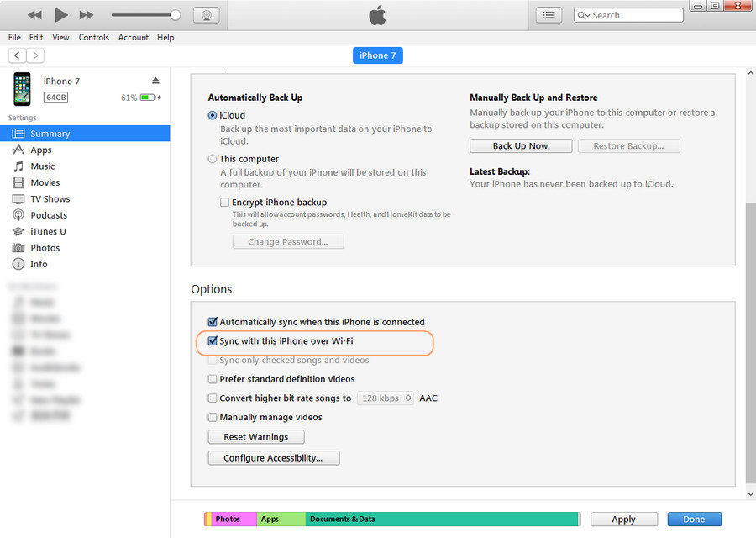This screenshot has height=538, width=756.
Task: Click the eject icon beside iPhone 7
Action: pos(155,81)
